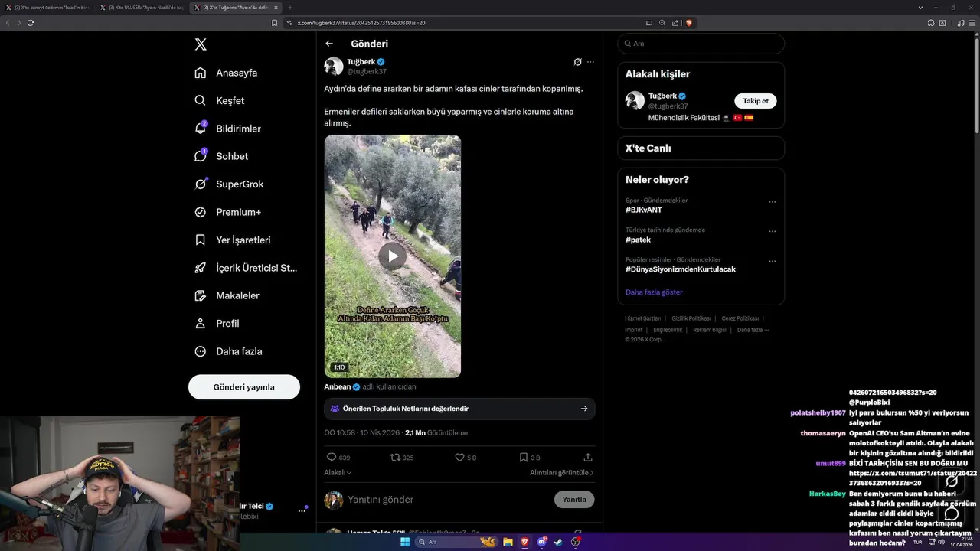Open the post's three-dot more menu
Image resolution: width=980 pixels, height=551 pixels.
tap(590, 62)
